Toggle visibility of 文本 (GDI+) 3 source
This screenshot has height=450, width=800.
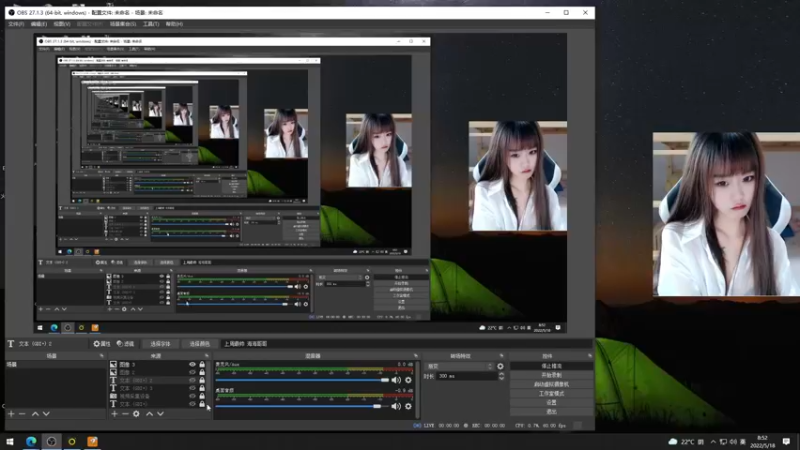[192, 388]
